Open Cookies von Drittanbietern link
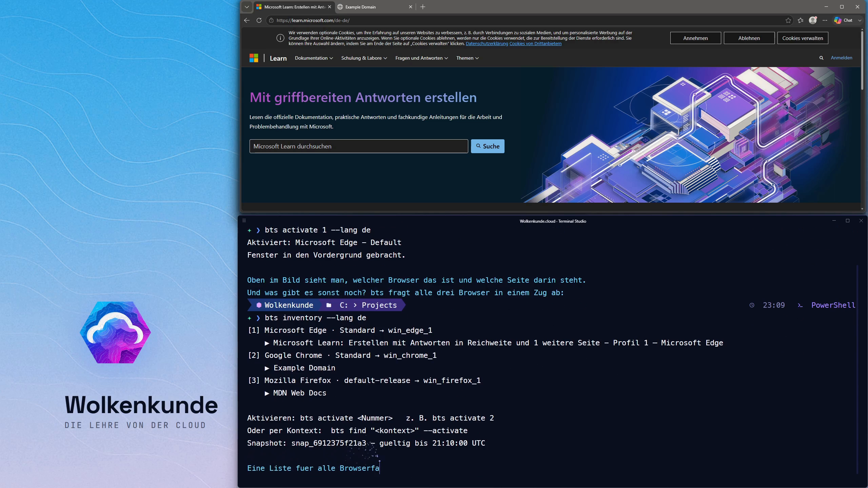Screen dimensions: 868x488 point(535,44)
